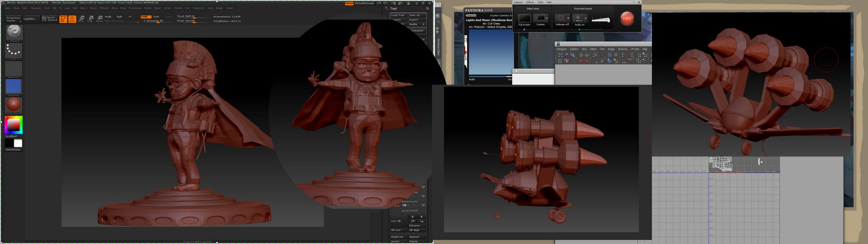Open the empty Alpha slot

[14, 69]
